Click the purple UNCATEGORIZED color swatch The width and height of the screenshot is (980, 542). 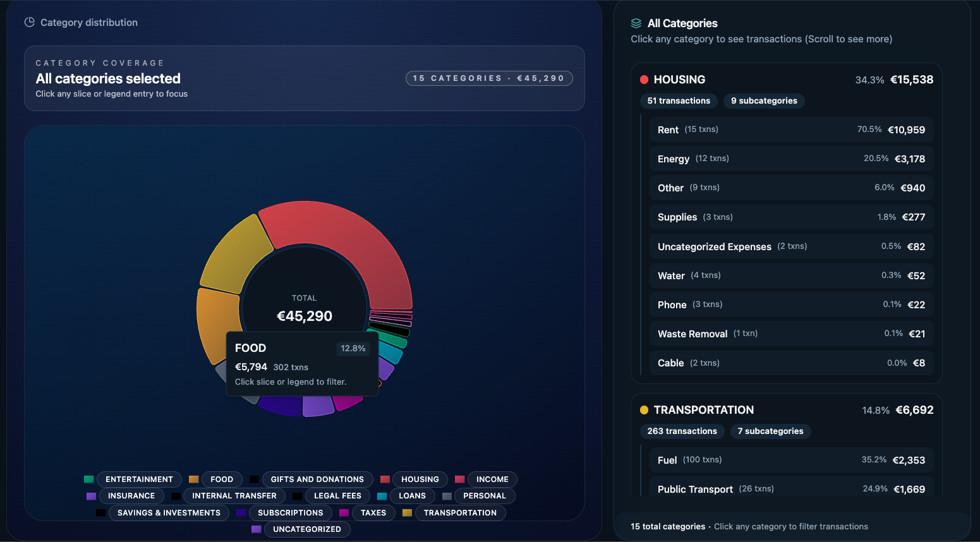(x=255, y=529)
